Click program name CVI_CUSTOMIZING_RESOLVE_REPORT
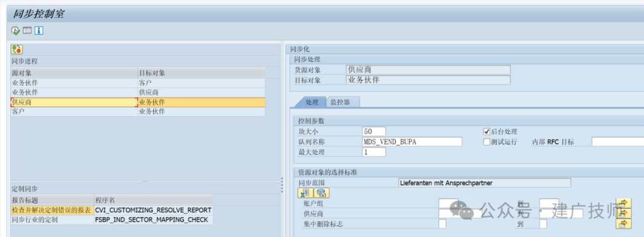Image resolution: width=644 pixels, height=237 pixels. click(x=153, y=210)
